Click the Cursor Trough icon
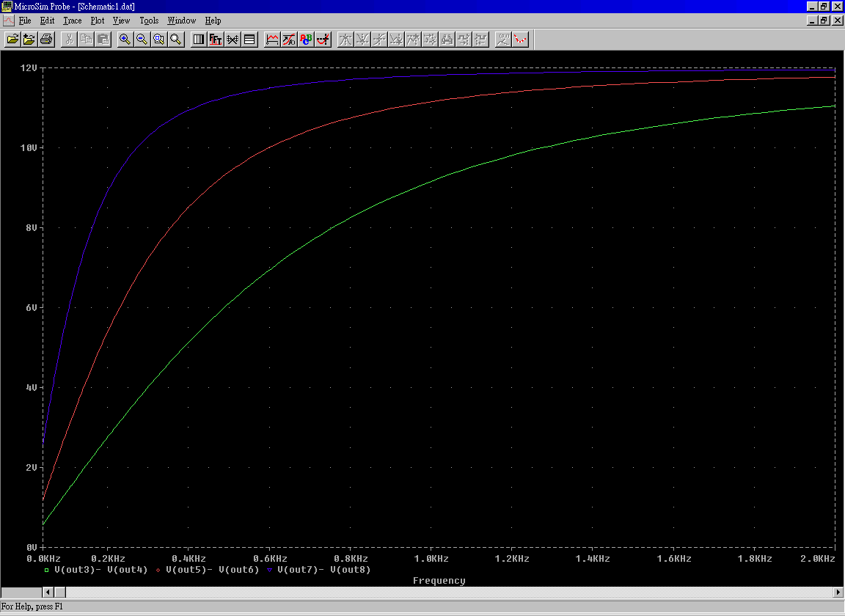The height and width of the screenshot is (616, 845). click(362, 40)
